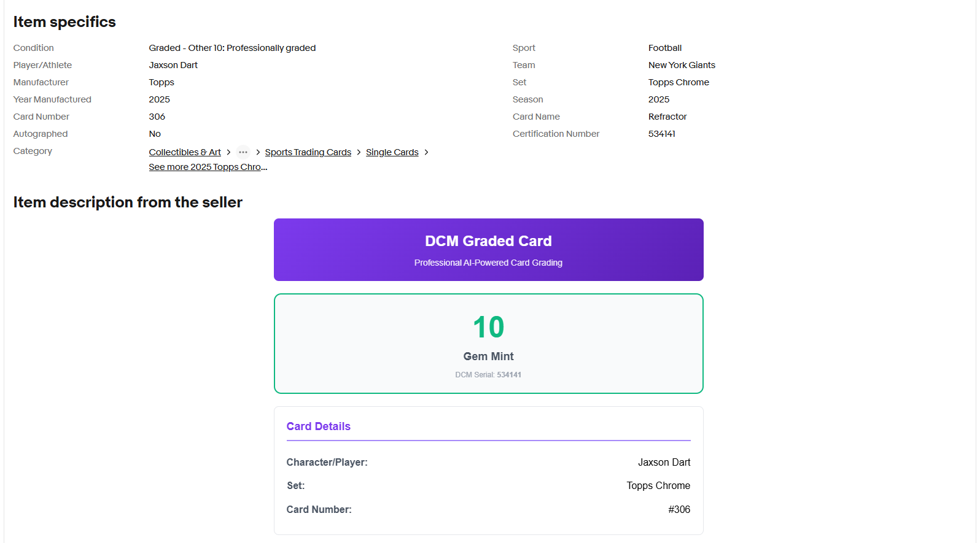Screen dimensions: 980x543
Task: Open the Sports Trading Cards category link
Action: (x=308, y=152)
